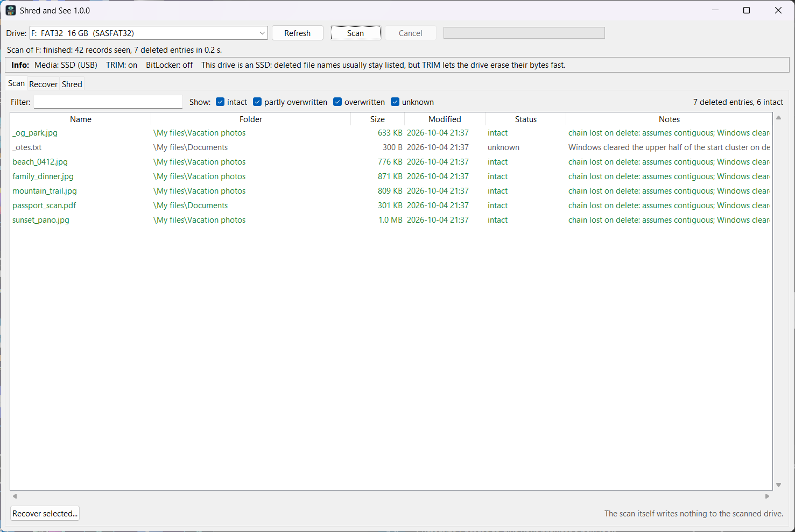This screenshot has width=795, height=532.
Task: Select sunset_pano.jpg in results
Action: (x=391, y=220)
